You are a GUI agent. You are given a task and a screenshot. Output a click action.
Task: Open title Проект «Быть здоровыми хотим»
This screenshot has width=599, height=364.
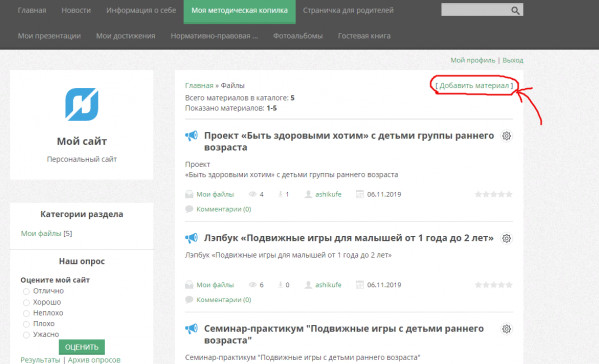tap(349, 141)
